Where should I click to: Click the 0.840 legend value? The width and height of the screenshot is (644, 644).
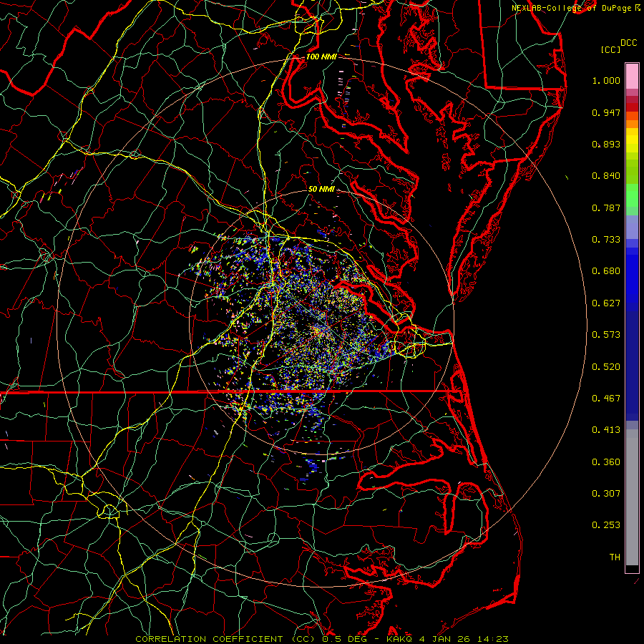[606, 176]
